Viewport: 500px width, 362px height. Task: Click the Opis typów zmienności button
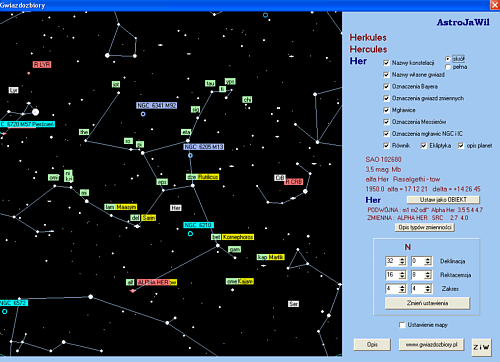tap(425, 227)
